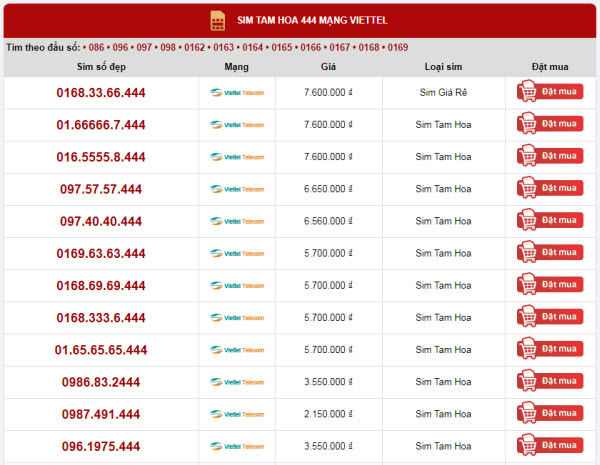Image resolution: width=600 pixels, height=465 pixels.
Task: Click Viettel logo in 0986.83.2444 row
Action: 237,382
